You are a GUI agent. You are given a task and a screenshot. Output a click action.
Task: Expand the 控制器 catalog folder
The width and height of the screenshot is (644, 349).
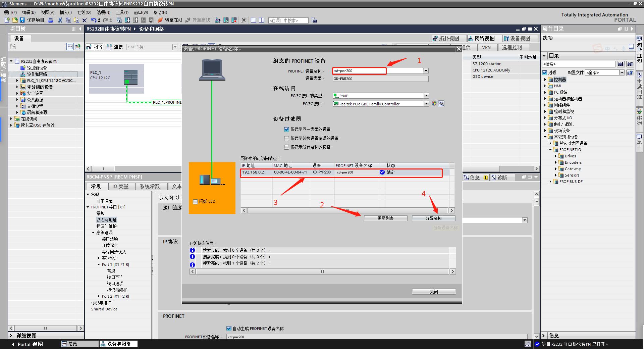545,80
